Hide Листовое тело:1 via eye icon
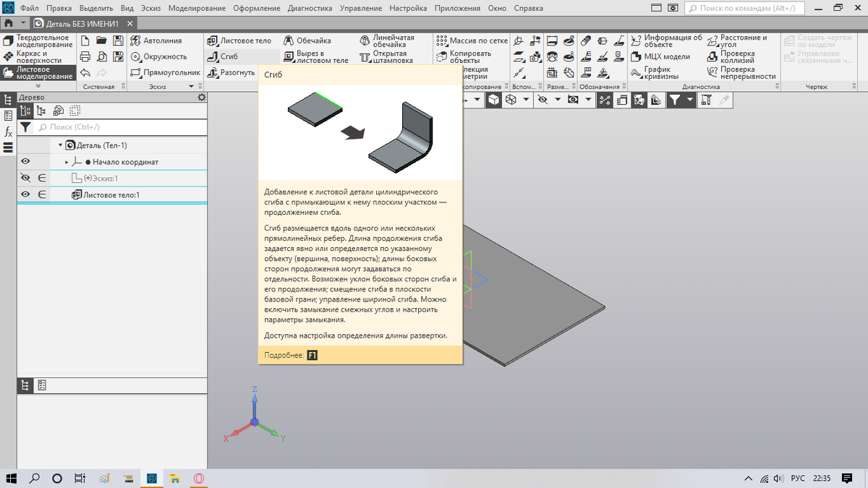Image resolution: width=868 pixels, height=488 pixels. point(25,194)
